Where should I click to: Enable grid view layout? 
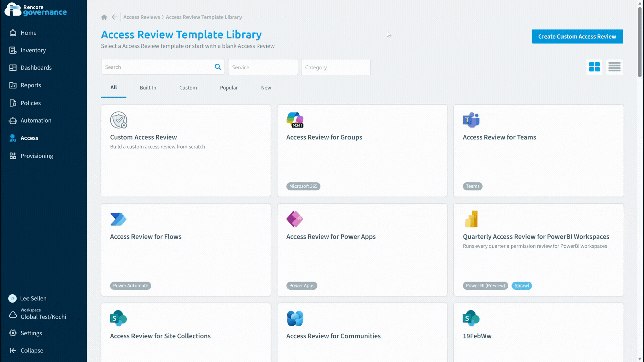594,67
